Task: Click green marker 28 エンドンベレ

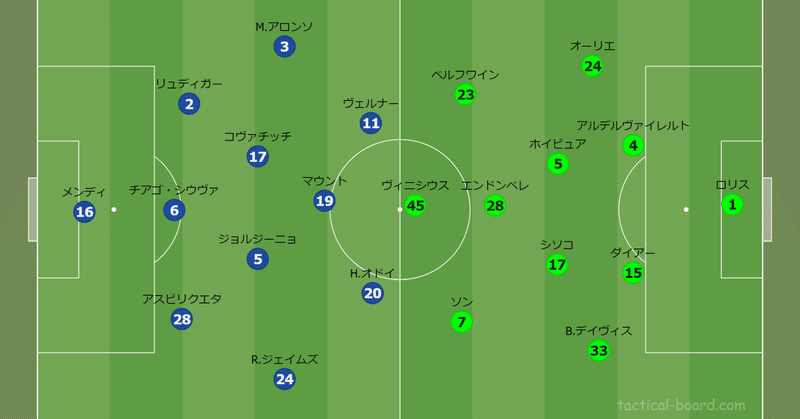Action: (494, 206)
